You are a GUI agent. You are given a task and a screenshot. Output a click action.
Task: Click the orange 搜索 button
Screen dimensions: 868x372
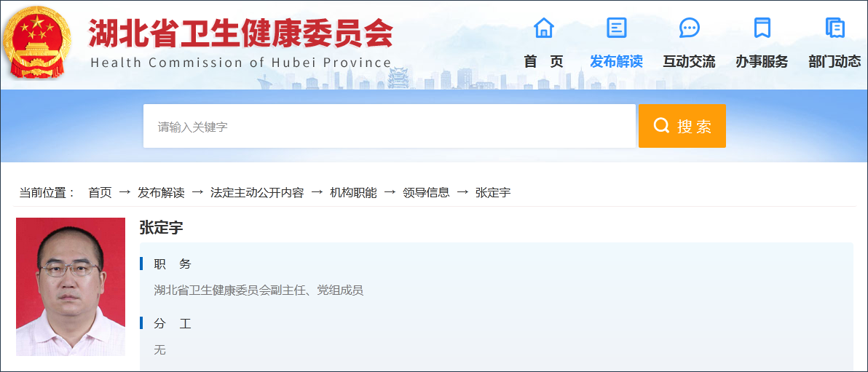(682, 126)
